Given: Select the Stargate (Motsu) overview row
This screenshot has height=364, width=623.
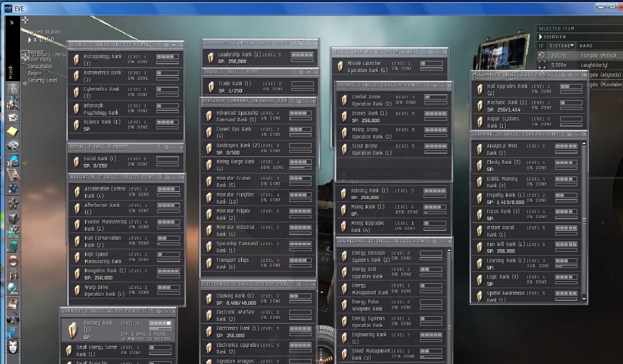Looking at the screenshot, I should 580,55.
